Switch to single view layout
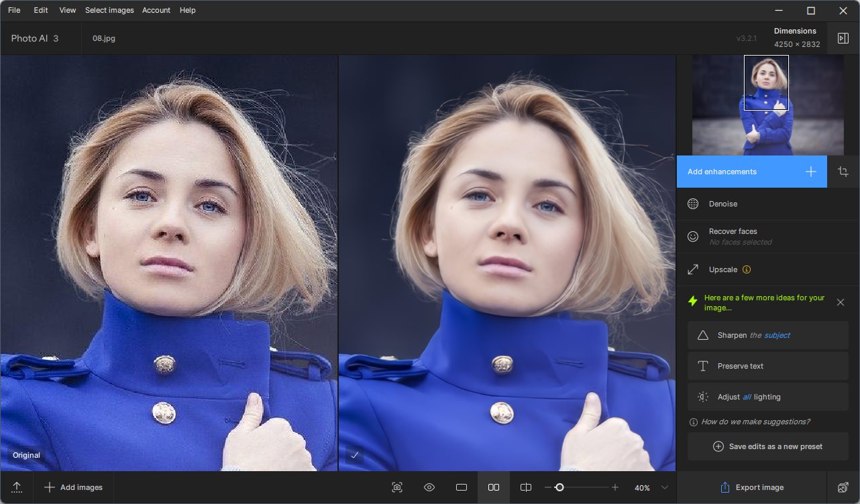Screen dimensions: 860x504 (462, 487)
